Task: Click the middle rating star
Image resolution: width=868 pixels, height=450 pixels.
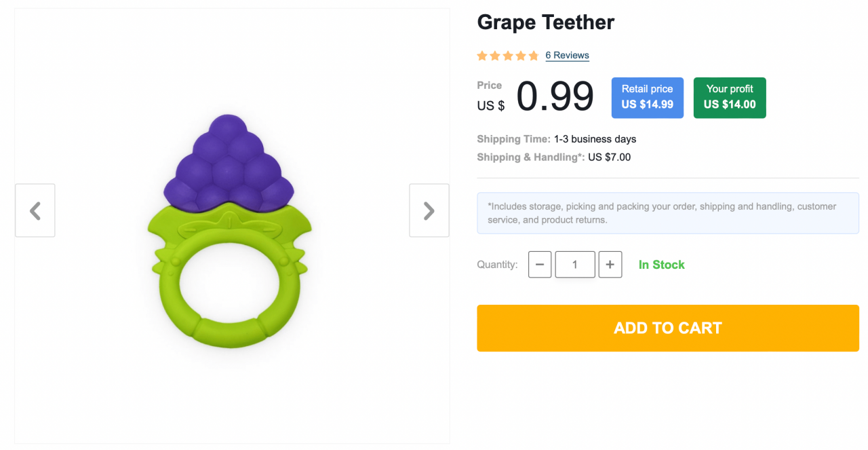Action: [507, 56]
